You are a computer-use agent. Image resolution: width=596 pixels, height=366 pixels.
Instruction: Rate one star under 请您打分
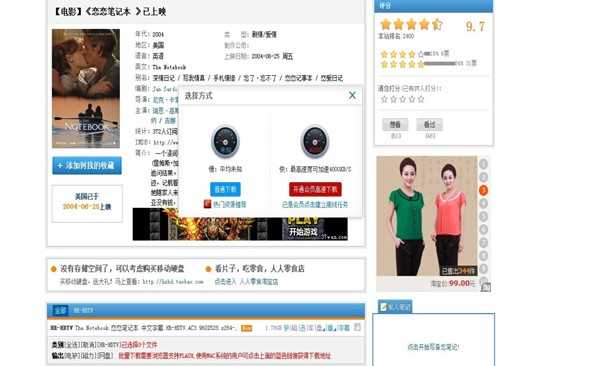(x=384, y=100)
